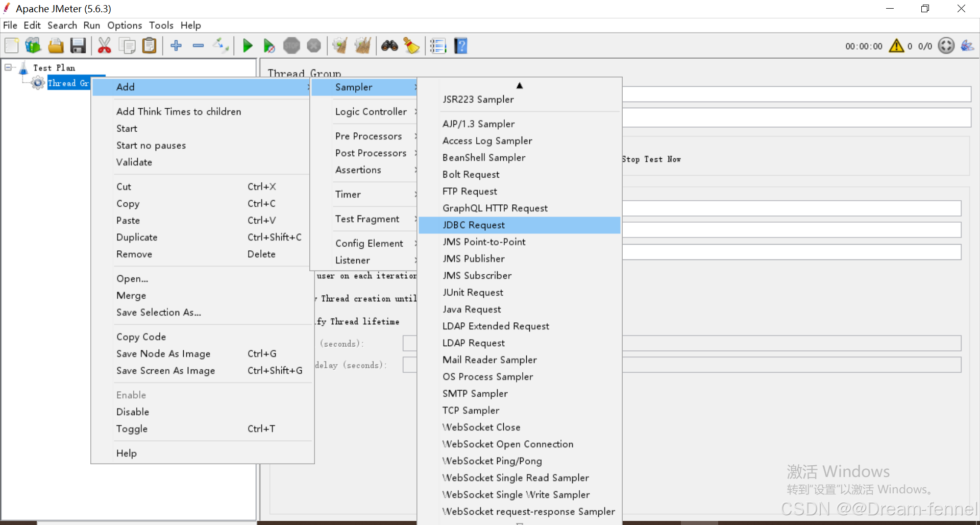Open the Help menu in menu bar
The width and height of the screenshot is (980, 525).
pos(191,25)
